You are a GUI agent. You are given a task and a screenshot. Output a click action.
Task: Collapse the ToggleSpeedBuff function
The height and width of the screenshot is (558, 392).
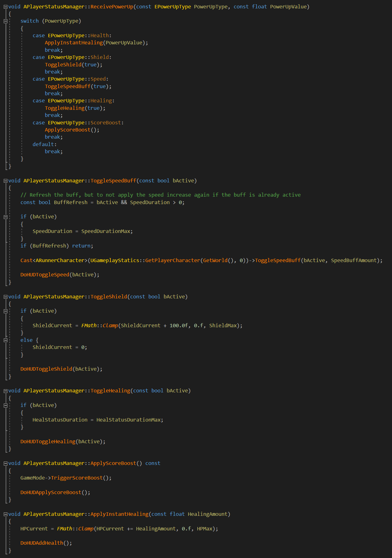coord(6,181)
